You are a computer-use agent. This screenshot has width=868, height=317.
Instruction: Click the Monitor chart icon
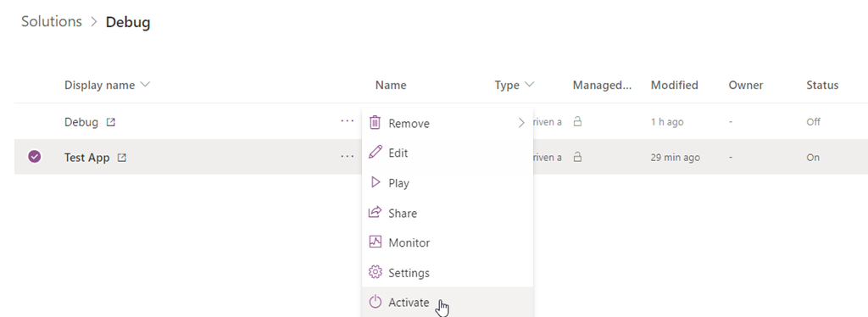tap(376, 242)
